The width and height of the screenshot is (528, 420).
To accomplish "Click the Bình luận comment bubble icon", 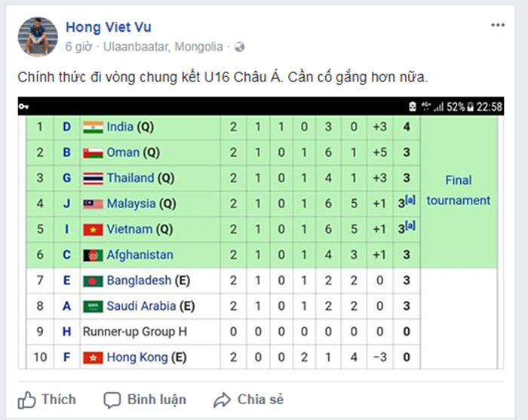I will 112,400.
